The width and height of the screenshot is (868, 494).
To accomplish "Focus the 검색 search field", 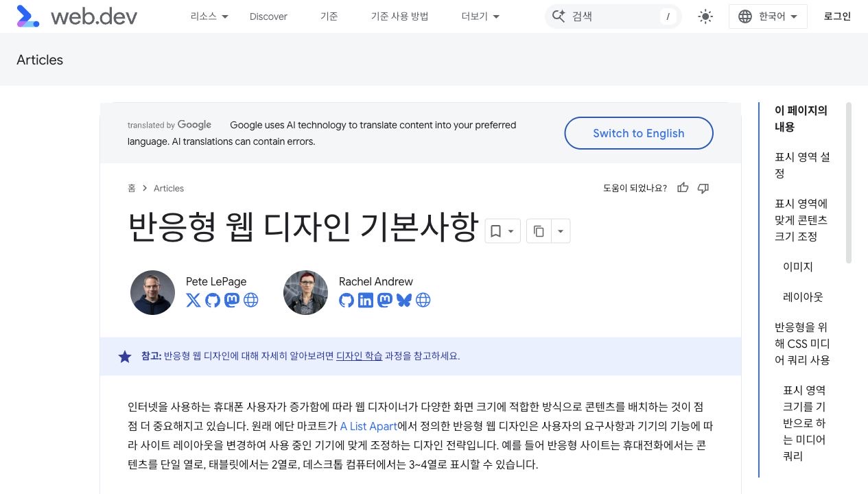I will (x=613, y=16).
